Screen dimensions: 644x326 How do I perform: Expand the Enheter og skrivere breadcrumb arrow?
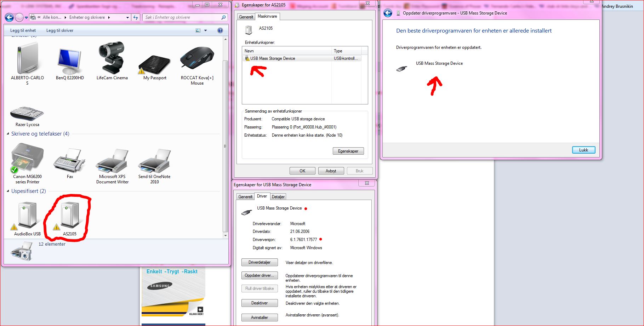pyautogui.click(x=109, y=17)
